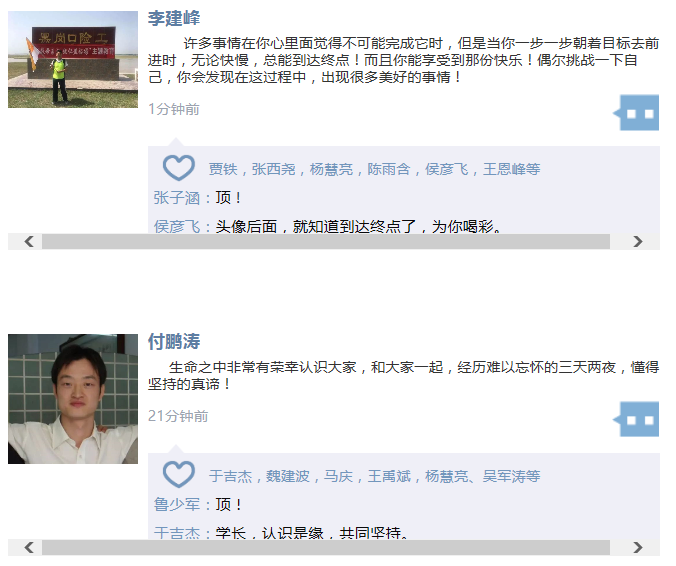Image resolution: width=676 pixels, height=566 pixels.
Task: Open commenter 侯彦飞's profile in first post
Action: (177, 226)
